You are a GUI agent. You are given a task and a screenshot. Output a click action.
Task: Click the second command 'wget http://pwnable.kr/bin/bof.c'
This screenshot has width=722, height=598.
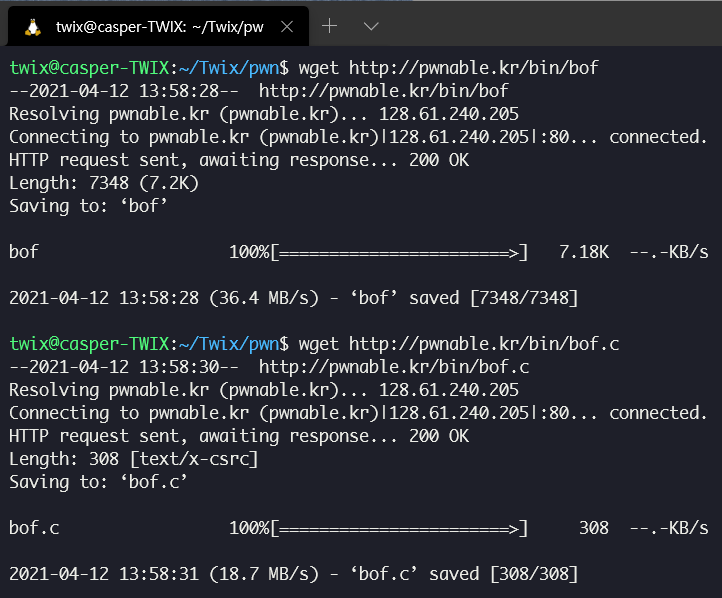click(459, 344)
